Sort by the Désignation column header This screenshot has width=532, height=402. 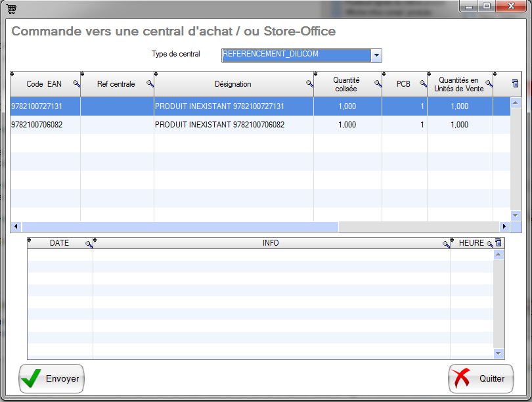(233, 84)
